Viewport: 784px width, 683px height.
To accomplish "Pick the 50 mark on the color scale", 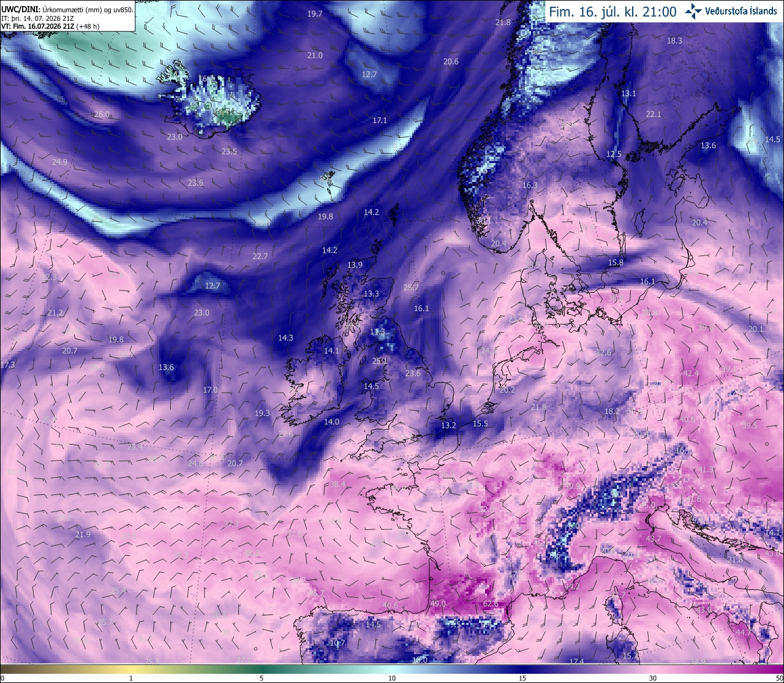I will click(x=779, y=678).
